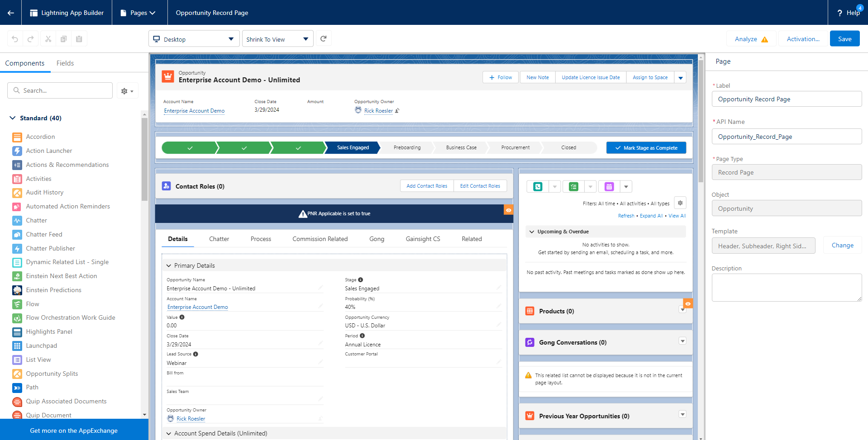Click the new event calendar icon

609,187
